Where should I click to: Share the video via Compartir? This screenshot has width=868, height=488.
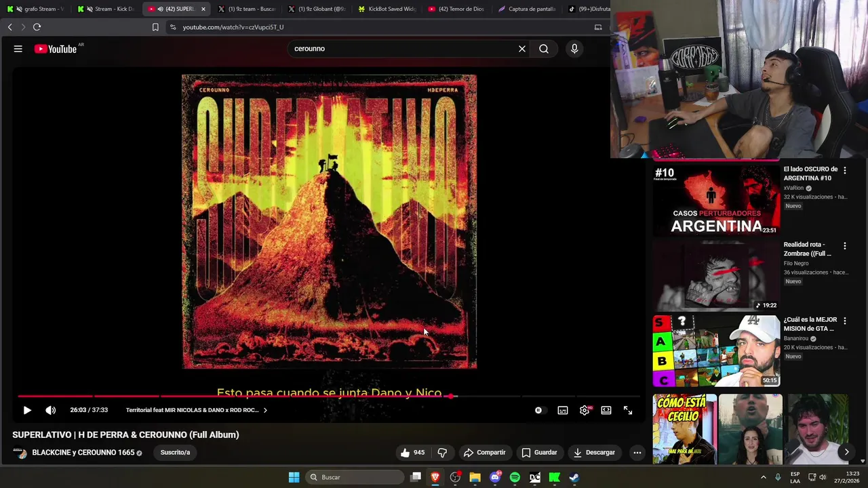click(x=484, y=452)
